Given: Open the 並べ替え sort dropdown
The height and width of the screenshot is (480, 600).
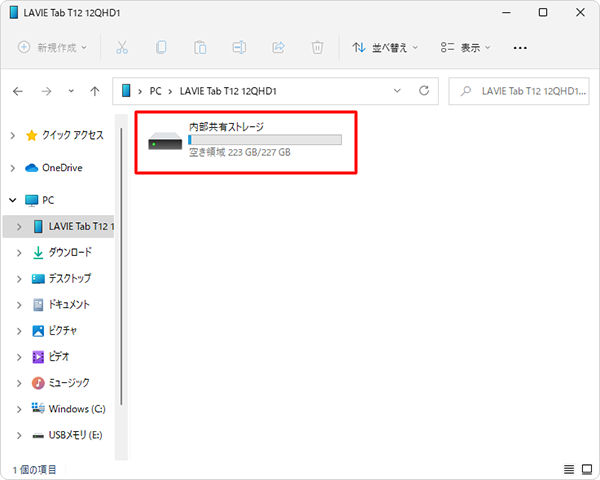Looking at the screenshot, I should (385, 47).
